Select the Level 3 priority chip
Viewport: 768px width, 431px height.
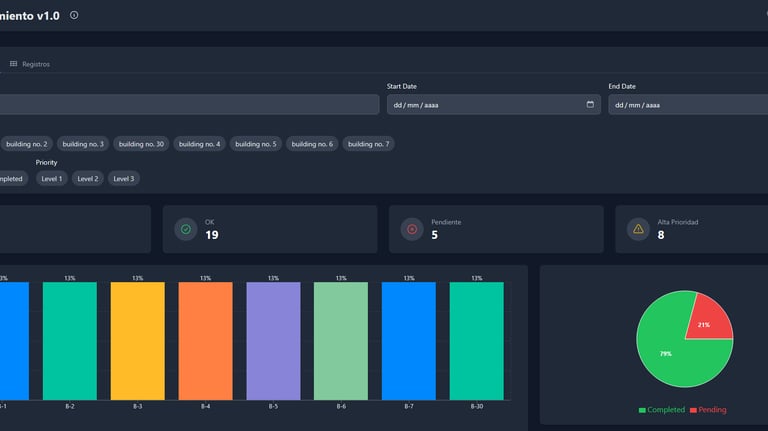pos(123,179)
